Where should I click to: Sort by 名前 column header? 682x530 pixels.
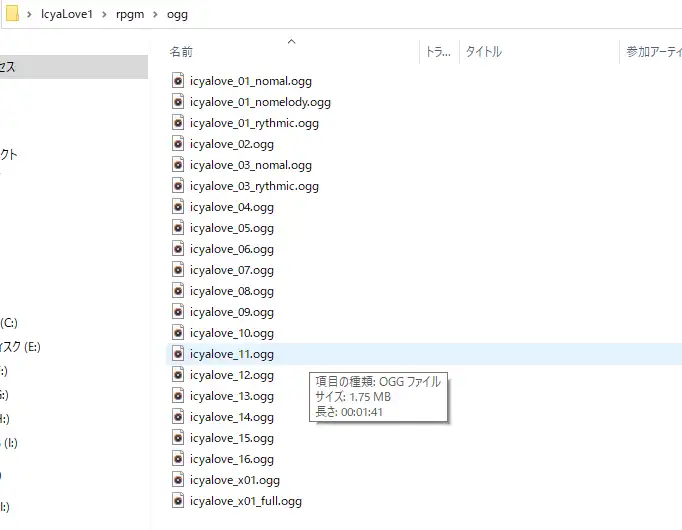(x=181, y=52)
